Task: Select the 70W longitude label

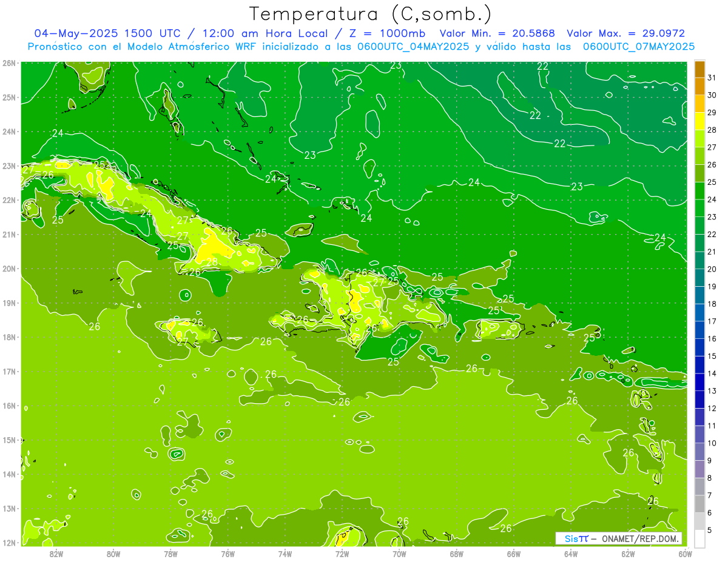Action: tap(399, 554)
